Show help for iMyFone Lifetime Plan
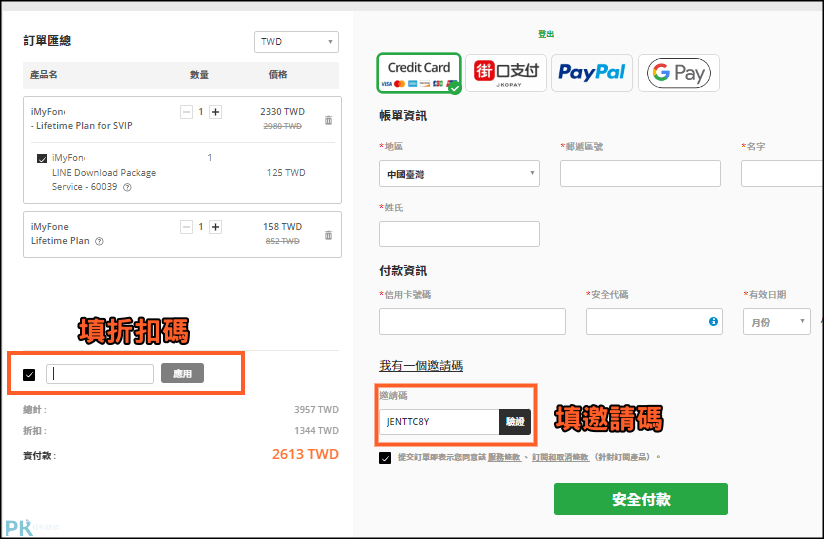 (99, 241)
